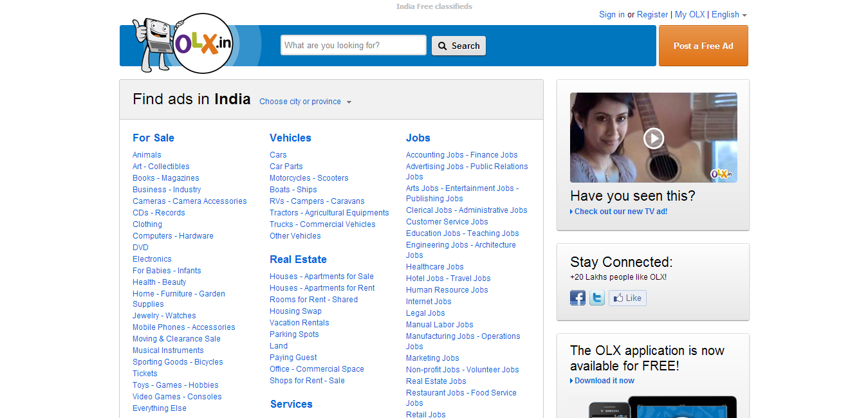Image resolution: width=868 pixels, height=418 pixels.
Task: Open Houses - Apartments for Sale
Action: (x=322, y=277)
